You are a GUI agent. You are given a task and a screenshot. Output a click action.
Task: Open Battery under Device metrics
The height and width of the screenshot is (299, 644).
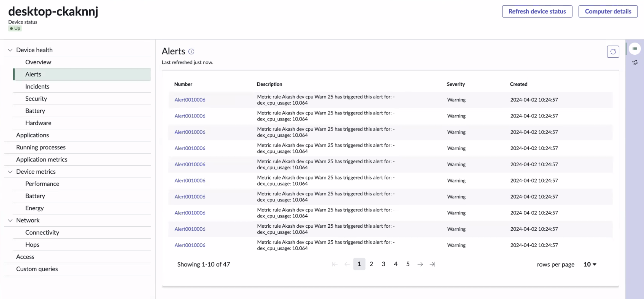tap(82, 196)
